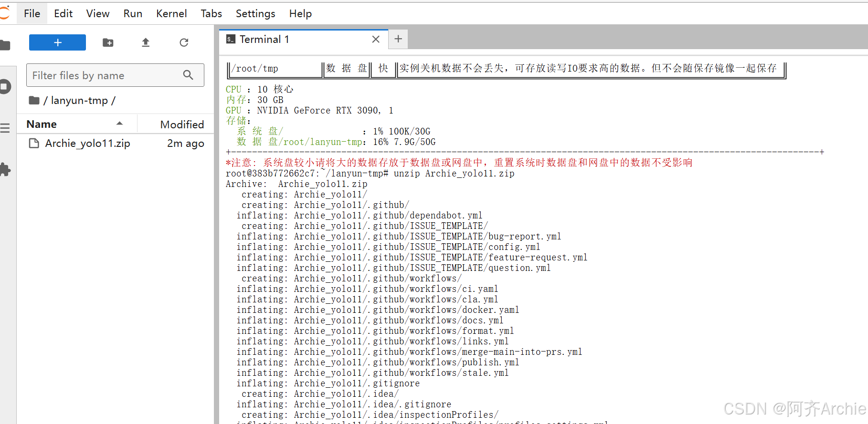Open the File menu
Viewport: 868px width, 424px height.
[x=32, y=13]
